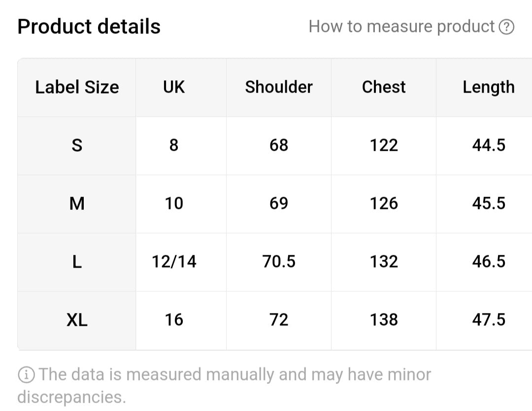Image resolution: width=532 pixels, height=411 pixels.
Task: Select chest value 138 cell
Action: click(x=383, y=320)
